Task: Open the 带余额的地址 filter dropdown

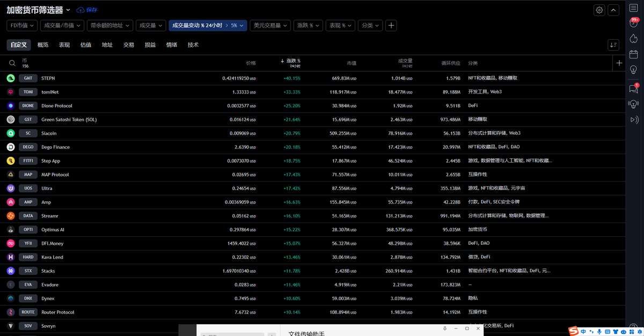Action: pos(109,25)
